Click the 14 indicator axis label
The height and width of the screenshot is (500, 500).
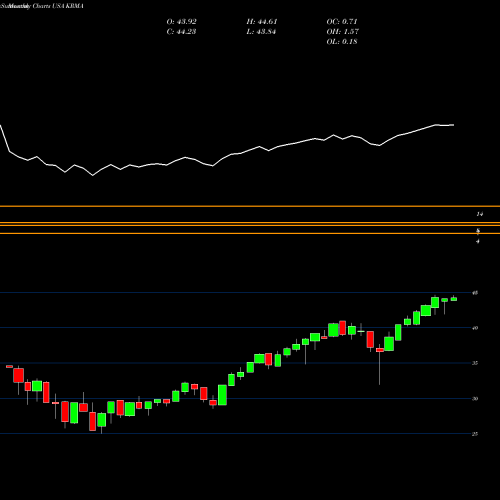pos(479,214)
